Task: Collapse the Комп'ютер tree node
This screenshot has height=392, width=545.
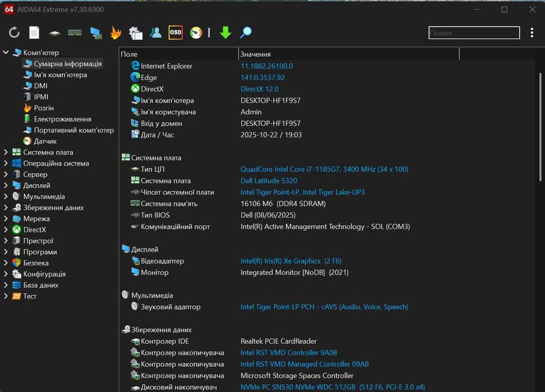Action: [x=6, y=53]
